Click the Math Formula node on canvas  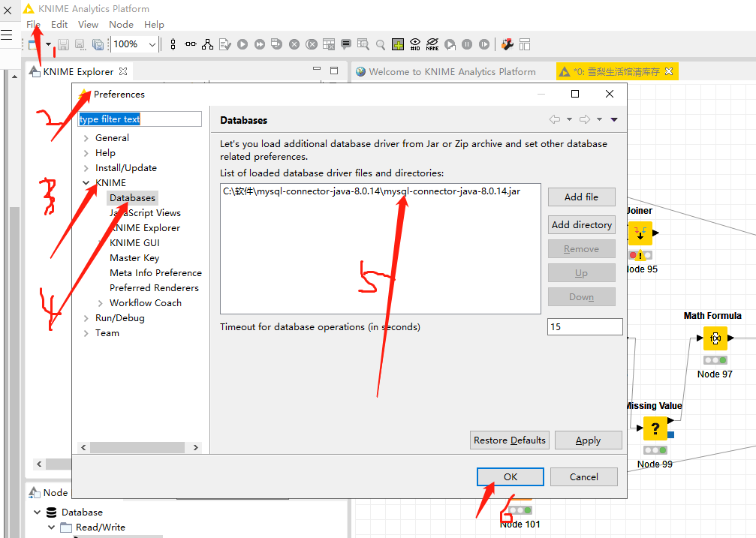715,338
